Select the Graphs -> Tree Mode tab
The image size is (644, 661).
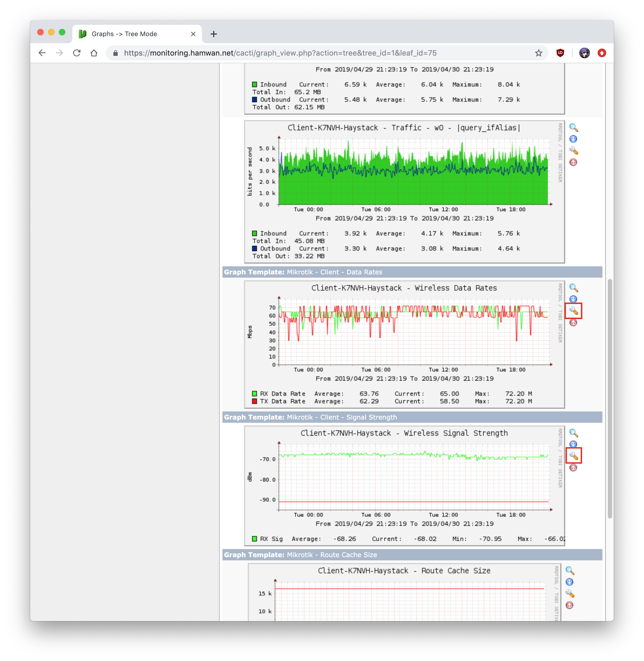pyautogui.click(x=137, y=34)
